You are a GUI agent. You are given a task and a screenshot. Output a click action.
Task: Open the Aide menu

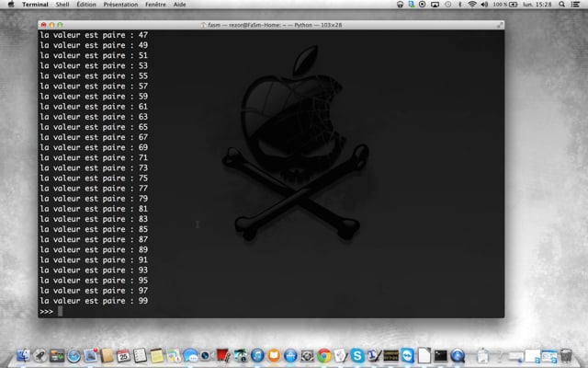[180, 5]
